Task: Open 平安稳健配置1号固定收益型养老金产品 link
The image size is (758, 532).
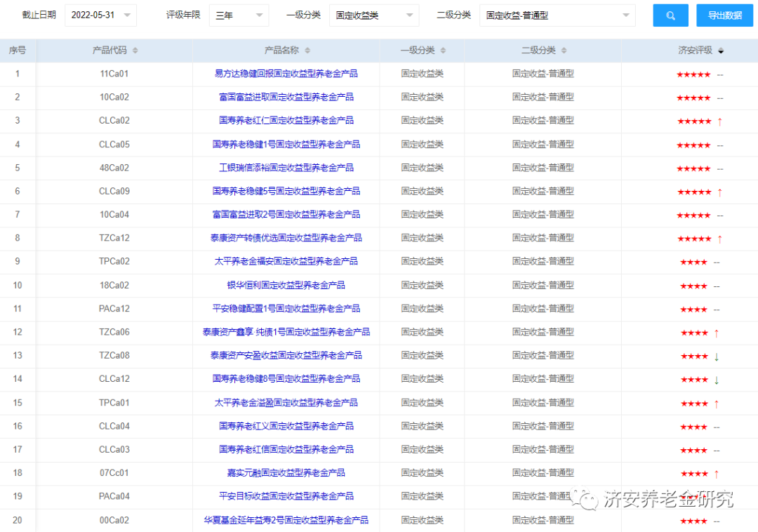Action: coord(286,308)
